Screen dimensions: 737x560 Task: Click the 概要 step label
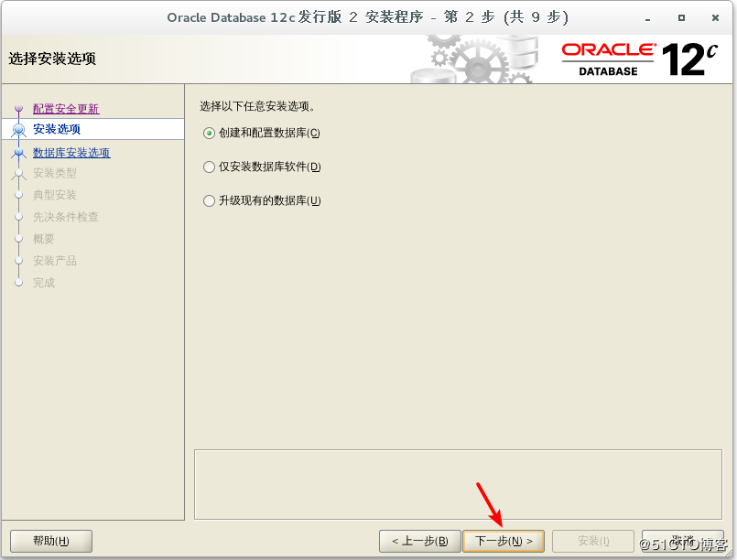coord(44,239)
